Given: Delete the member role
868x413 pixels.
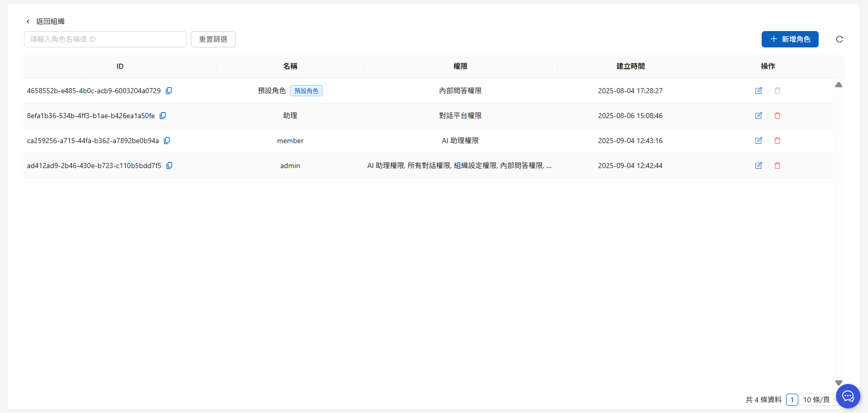Looking at the screenshot, I should [x=777, y=141].
